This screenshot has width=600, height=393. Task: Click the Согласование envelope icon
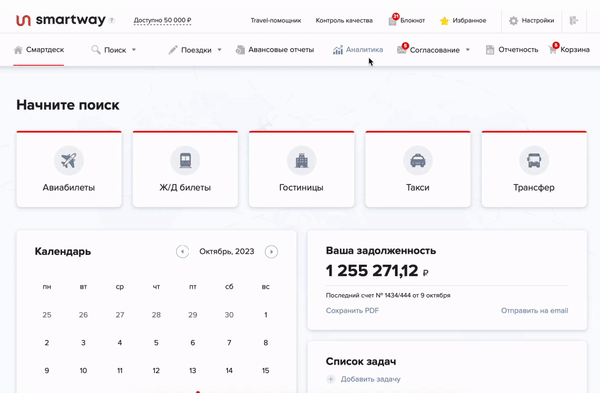click(401, 50)
